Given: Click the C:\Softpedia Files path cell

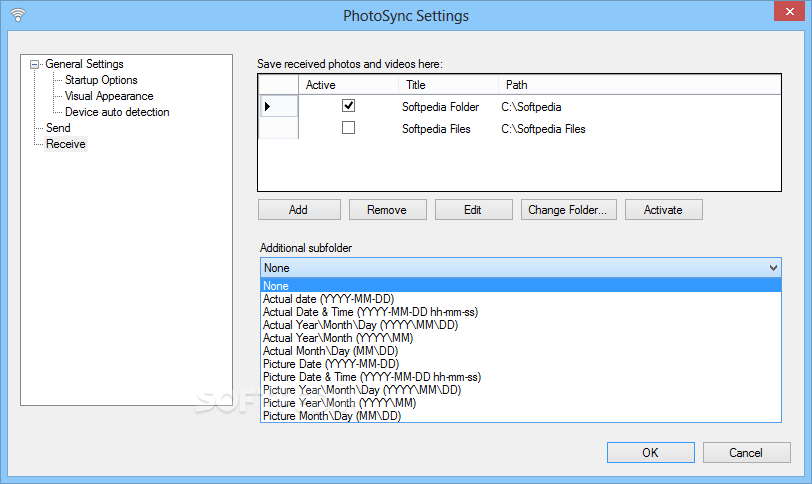Looking at the screenshot, I should point(543,129).
